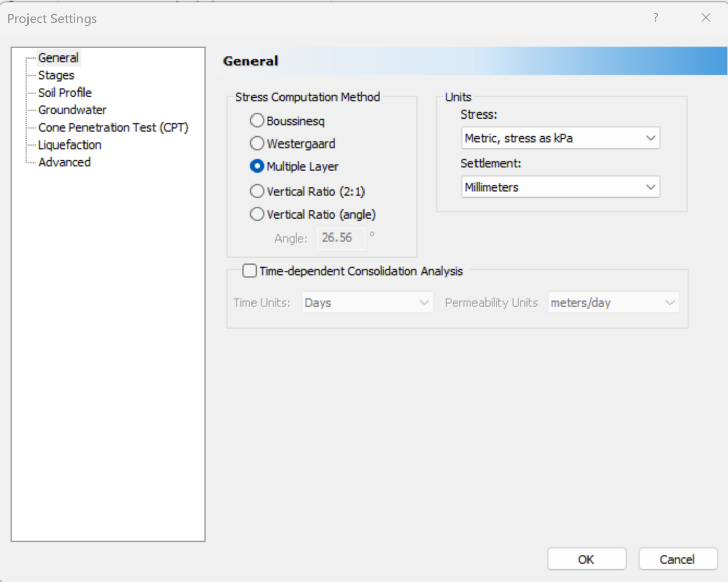The image size is (728, 582).
Task: Choose the Westergaard radio button
Action: 257,143
